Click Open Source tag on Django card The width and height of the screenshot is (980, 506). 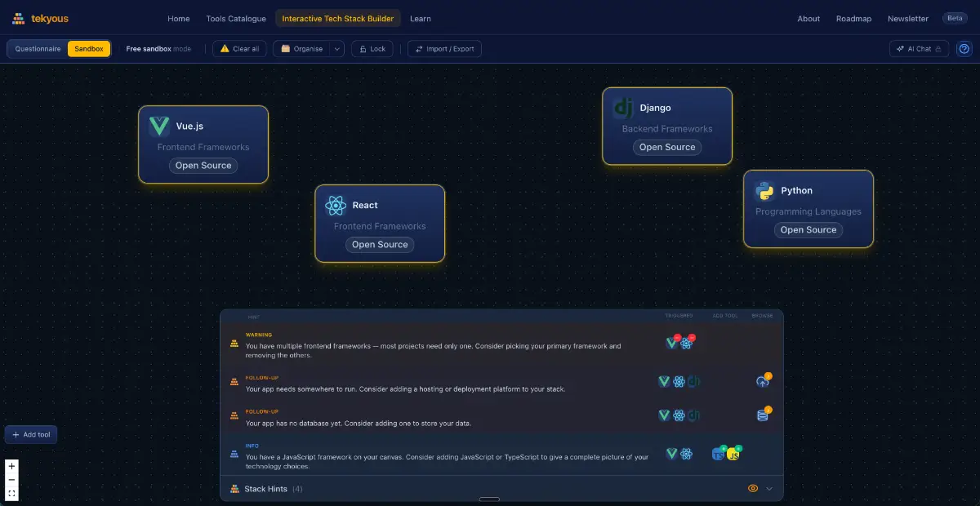click(667, 148)
